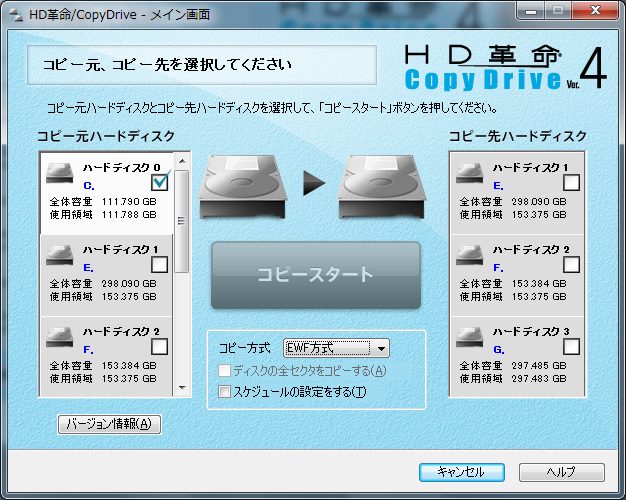Screen dimensions: 626x500
Task: Click the バージョン情報(A) button
Action: tap(109, 424)
